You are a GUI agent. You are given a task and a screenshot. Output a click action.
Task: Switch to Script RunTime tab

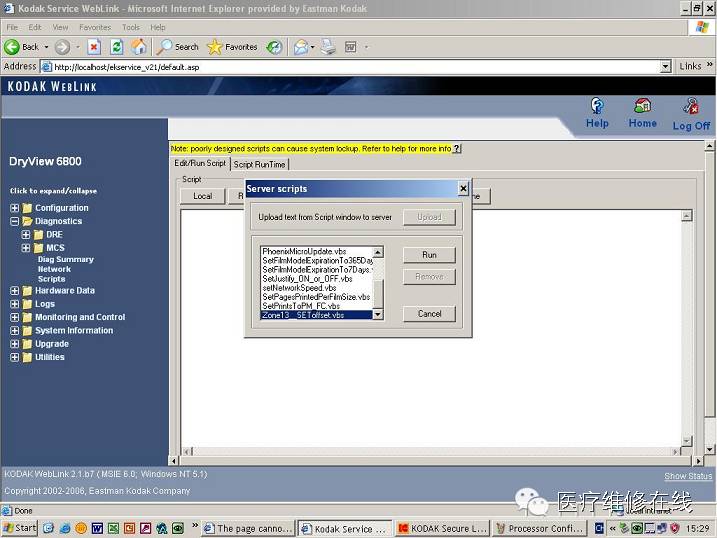259,165
